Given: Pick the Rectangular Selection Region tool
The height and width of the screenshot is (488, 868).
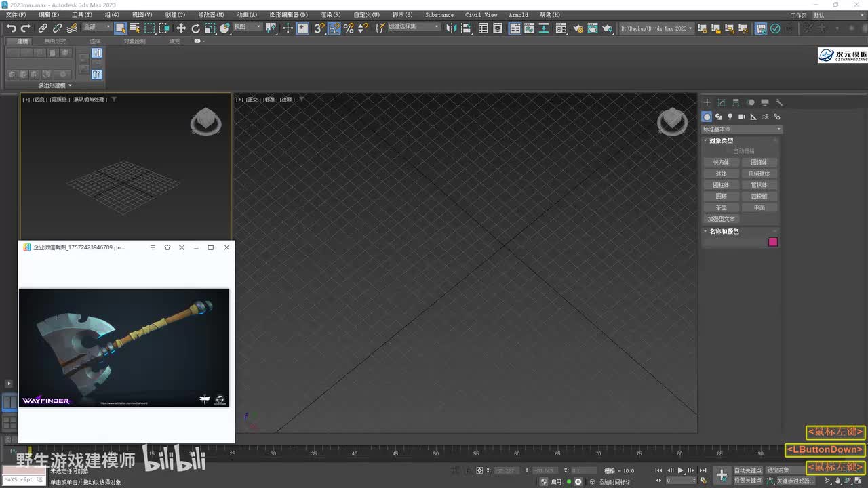Looking at the screenshot, I should [x=149, y=28].
